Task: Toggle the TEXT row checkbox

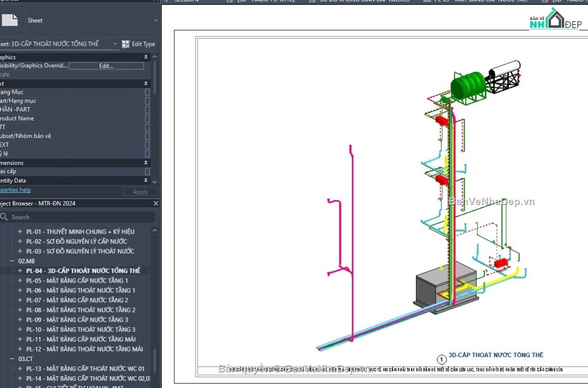Action: (x=147, y=145)
